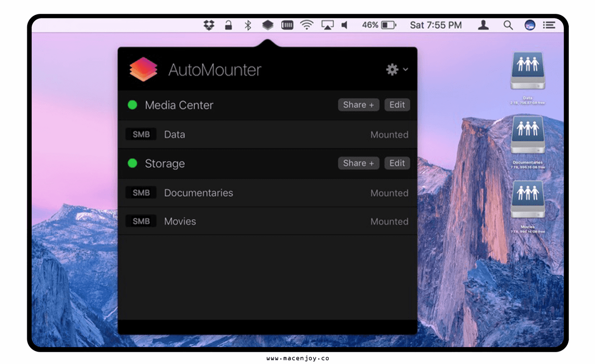Viewport: 595px width, 364px height.
Task: Click the AutoMounter colorful logo
Action: [x=143, y=69]
